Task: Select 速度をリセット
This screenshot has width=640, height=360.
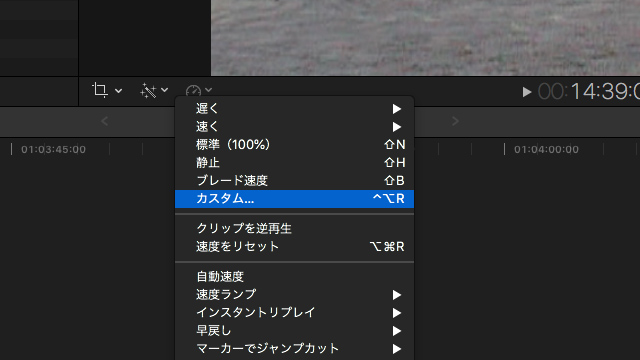Action: click(x=294, y=247)
